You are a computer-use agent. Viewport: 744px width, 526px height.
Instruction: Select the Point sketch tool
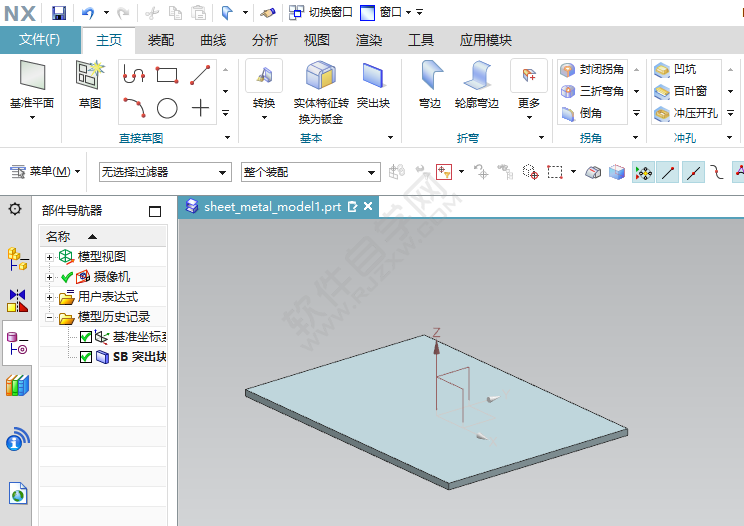(x=200, y=108)
